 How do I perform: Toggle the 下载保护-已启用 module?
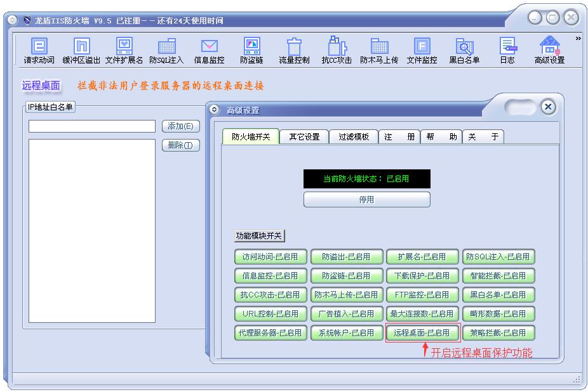[422, 276]
